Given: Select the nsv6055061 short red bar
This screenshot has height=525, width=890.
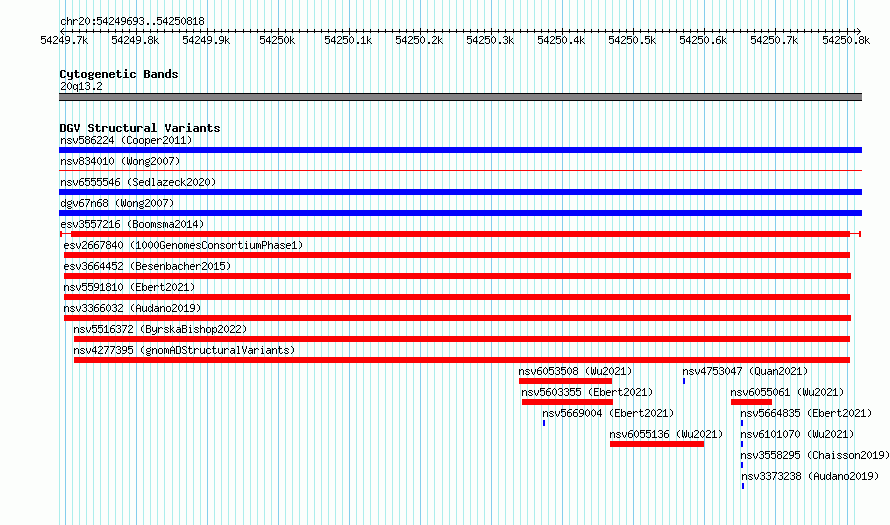Looking at the screenshot, I should tap(752, 402).
